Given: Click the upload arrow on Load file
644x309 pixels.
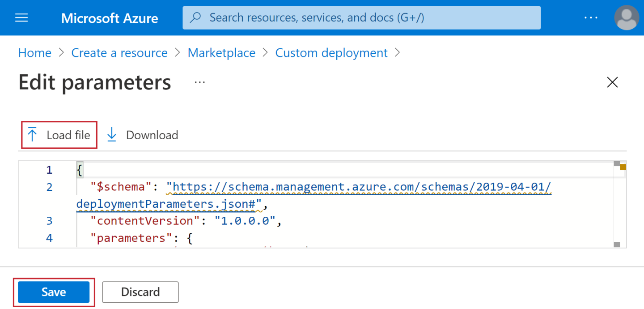Looking at the screenshot, I should pos(32,134).
